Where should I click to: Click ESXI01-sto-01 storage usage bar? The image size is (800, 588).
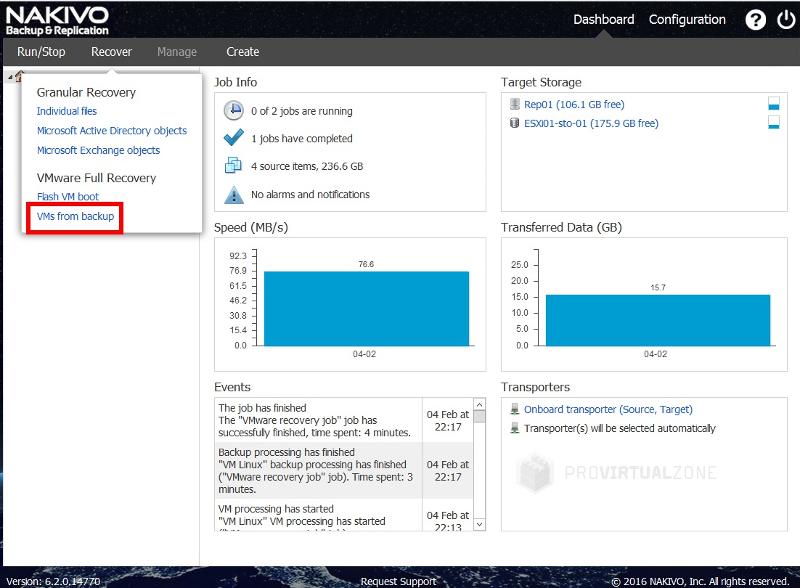773,122
